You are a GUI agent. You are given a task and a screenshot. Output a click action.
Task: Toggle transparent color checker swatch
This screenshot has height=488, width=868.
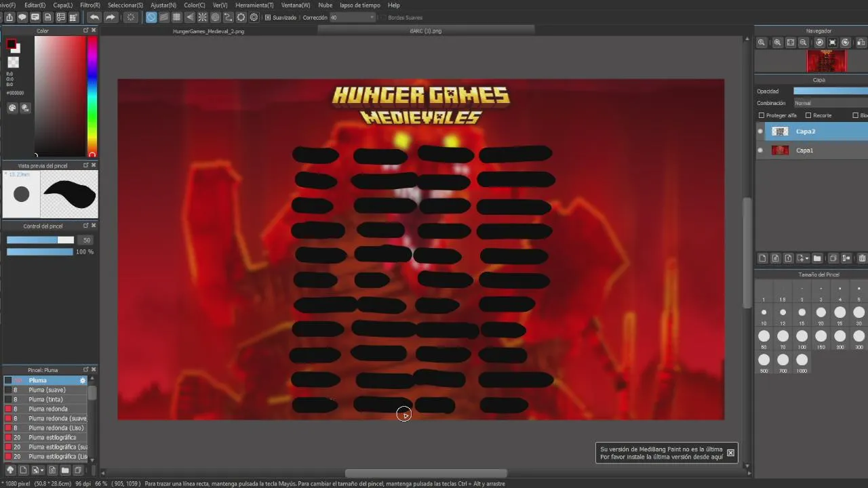(13, 62)
